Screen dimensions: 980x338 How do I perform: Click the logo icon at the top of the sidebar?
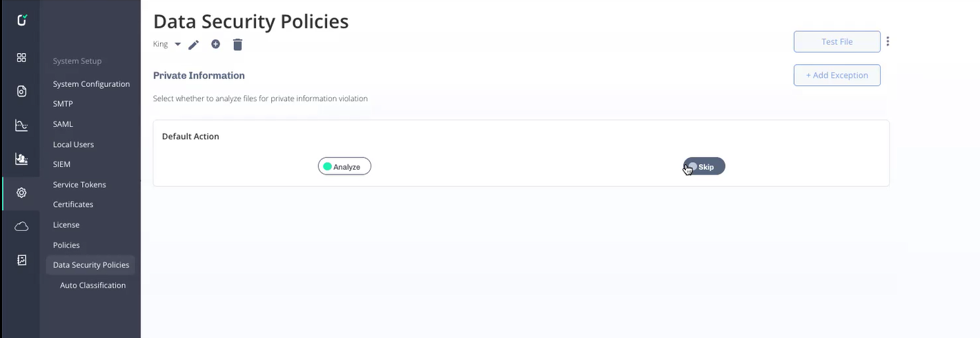[21, 21]
